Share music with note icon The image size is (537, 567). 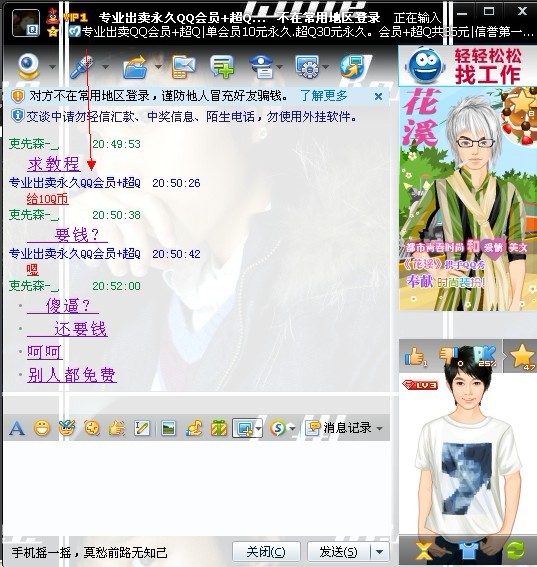point(194,428)
